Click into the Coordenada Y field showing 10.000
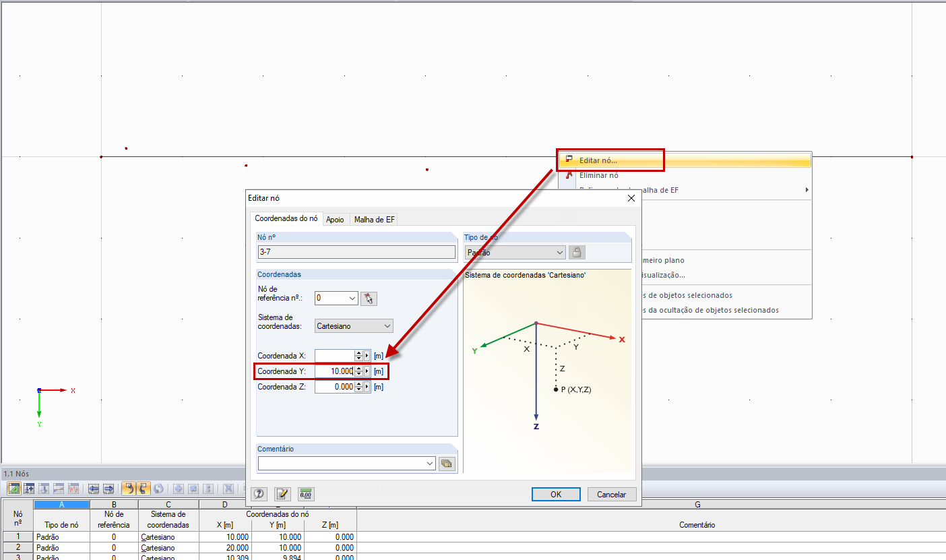Image resolution: width=946 pixels, height=560 pixels. (335, 371)
